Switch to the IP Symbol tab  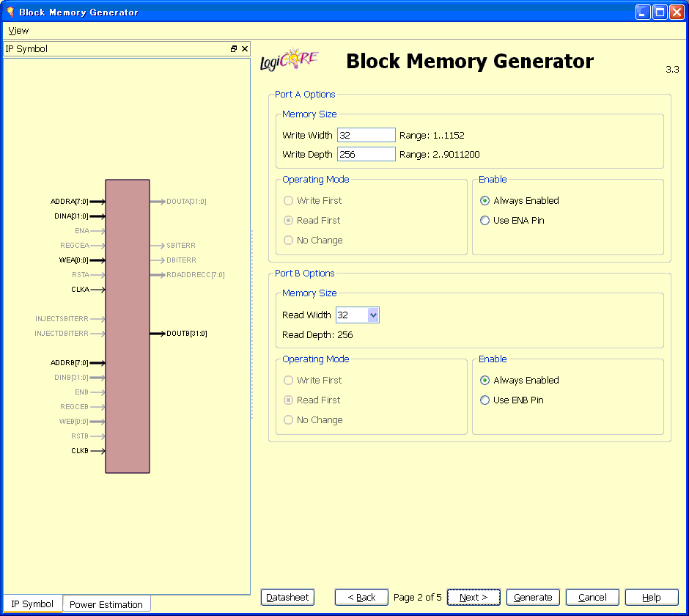tap(32, 604)
